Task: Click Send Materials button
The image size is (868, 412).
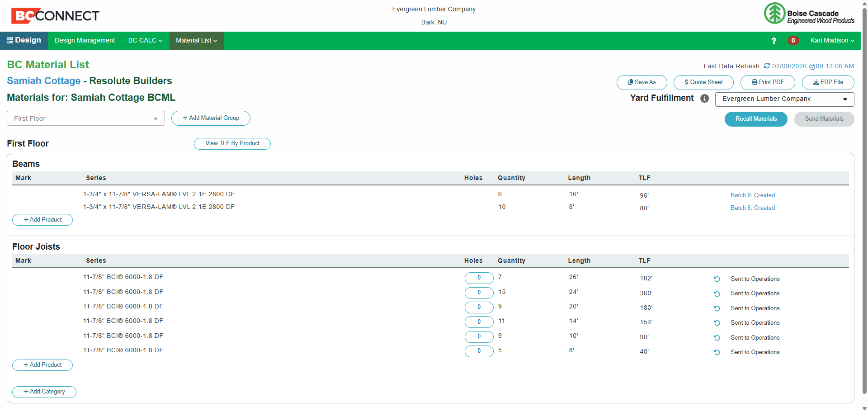Action: 824,119
